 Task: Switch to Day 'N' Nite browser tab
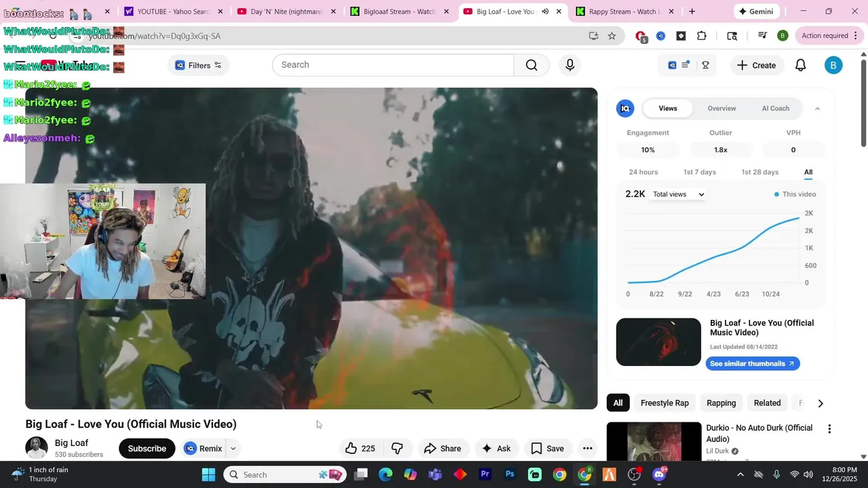[x=286, y=12]
